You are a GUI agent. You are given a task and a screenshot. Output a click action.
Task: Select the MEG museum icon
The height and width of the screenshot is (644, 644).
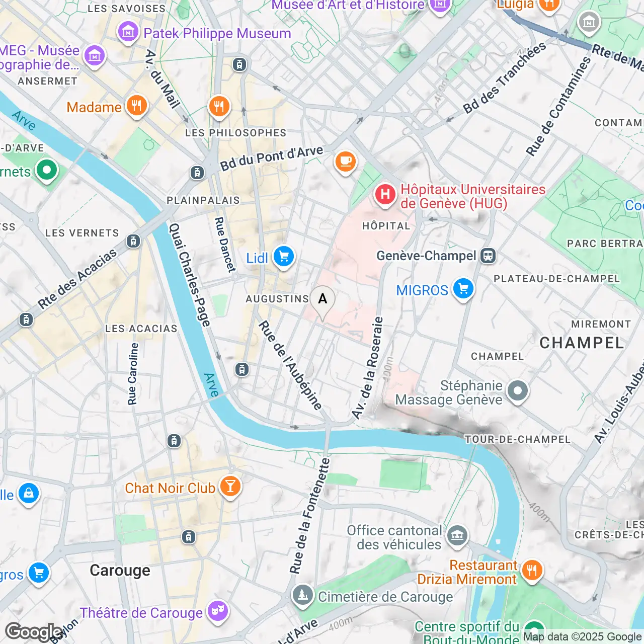[95, 55]
